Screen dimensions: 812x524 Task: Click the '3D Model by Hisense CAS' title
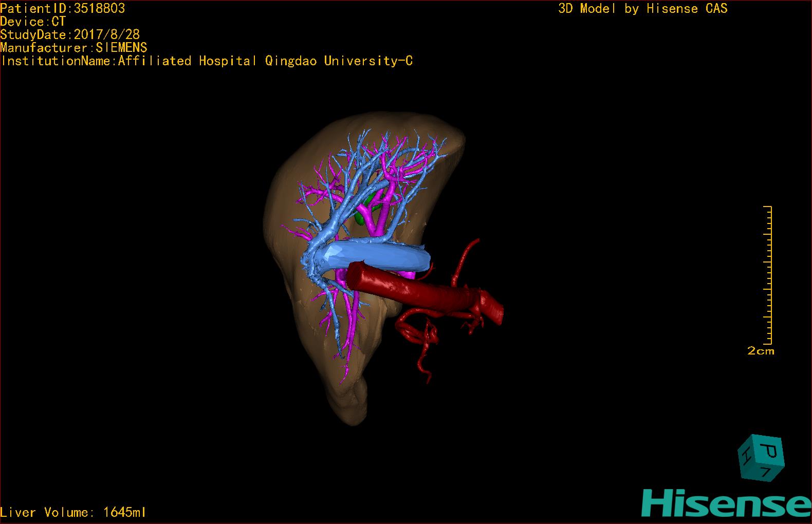pos(643,8)
